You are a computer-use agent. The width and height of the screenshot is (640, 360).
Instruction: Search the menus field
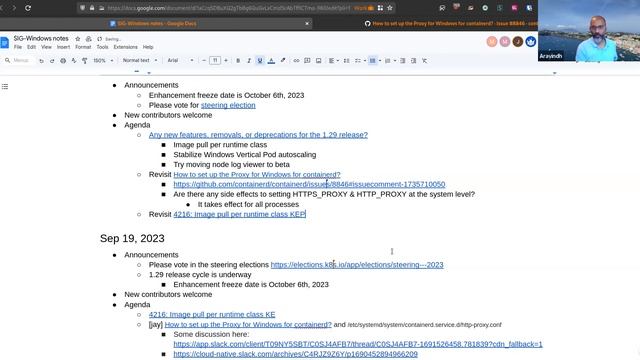18,60
